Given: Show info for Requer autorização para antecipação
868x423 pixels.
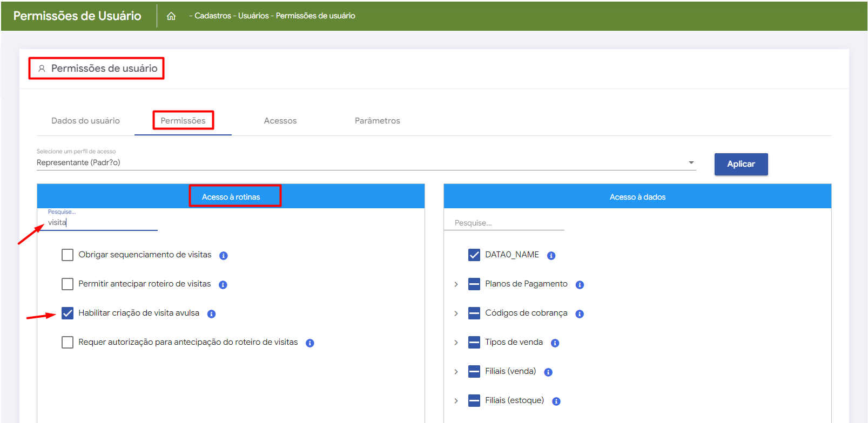Looking at the screenshot, I should click(309, 343).
